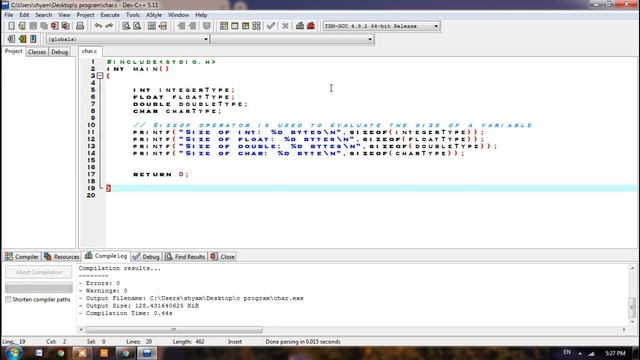Click the compile log horizontal scrollbar
640x360 pixels.
tap(173, 329)
